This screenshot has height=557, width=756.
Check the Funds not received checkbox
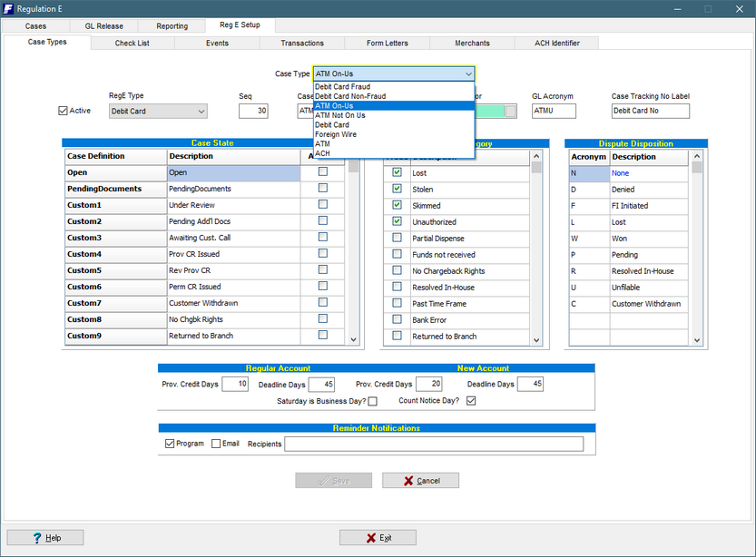click(x=397, y=254)
